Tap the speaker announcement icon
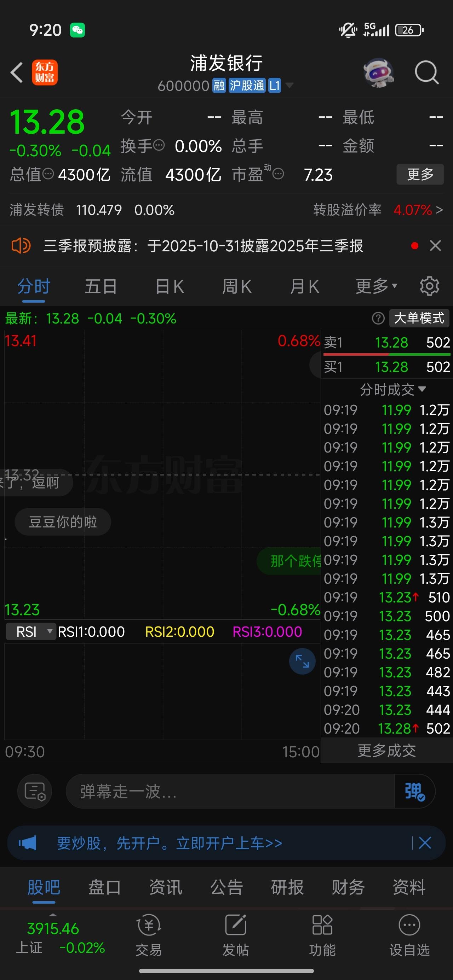453x980 pixels. tap(21, 245)
